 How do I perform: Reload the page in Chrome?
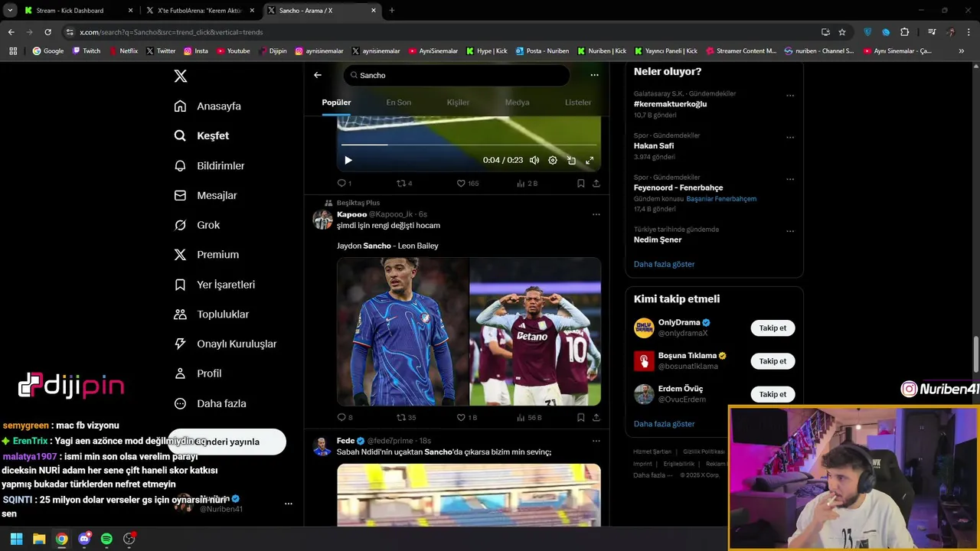point(47,32)
